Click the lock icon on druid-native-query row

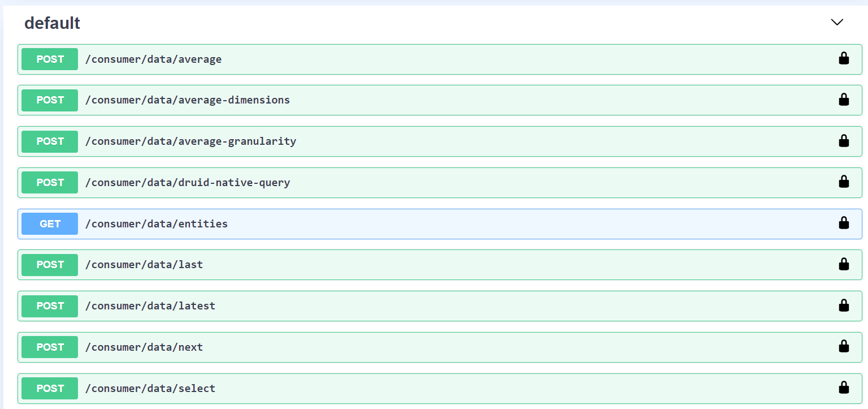pyautogui.click(x=844, y=182)
